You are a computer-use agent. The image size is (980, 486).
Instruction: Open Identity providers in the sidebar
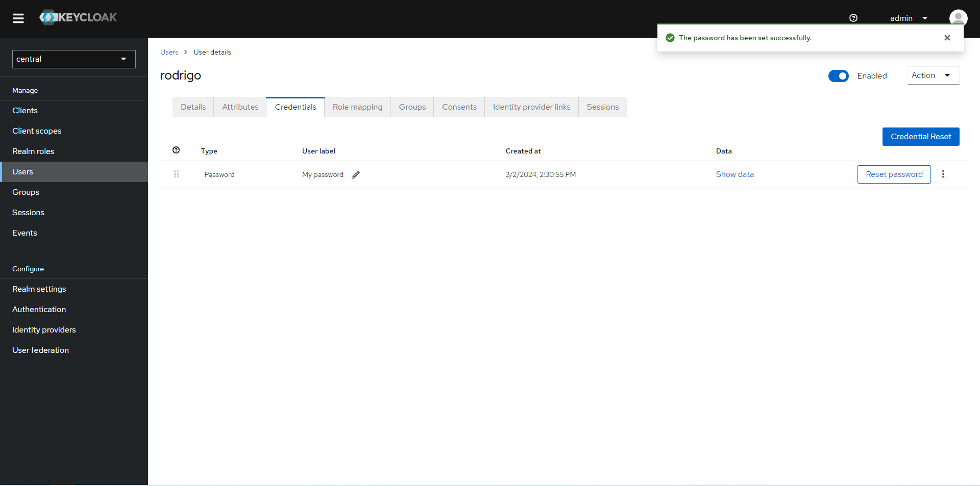click(x=74, y=330)
